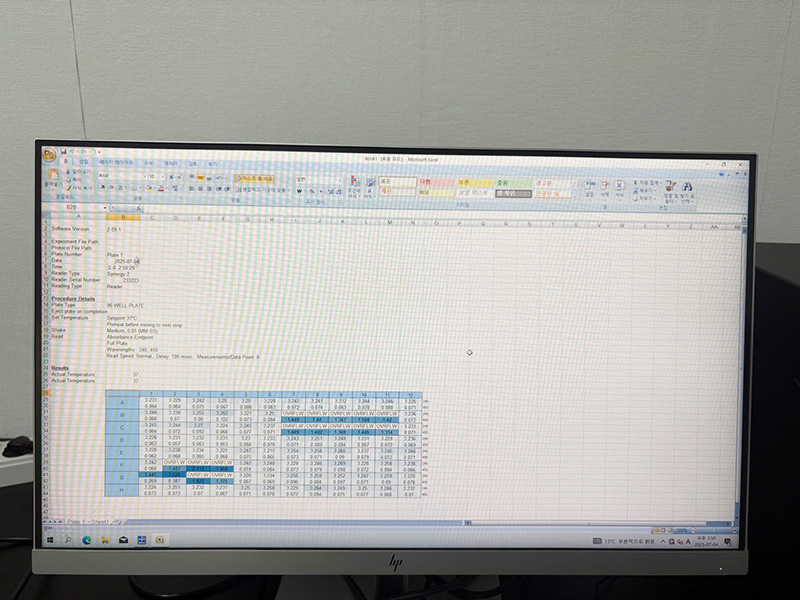Click the Paste icon in the ribbon

coord(51,181)
